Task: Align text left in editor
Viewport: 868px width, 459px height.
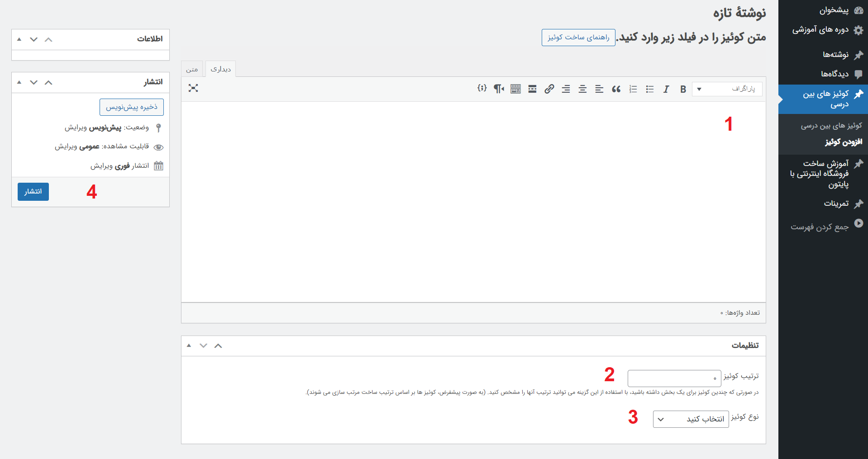Action: pos(599,89)
